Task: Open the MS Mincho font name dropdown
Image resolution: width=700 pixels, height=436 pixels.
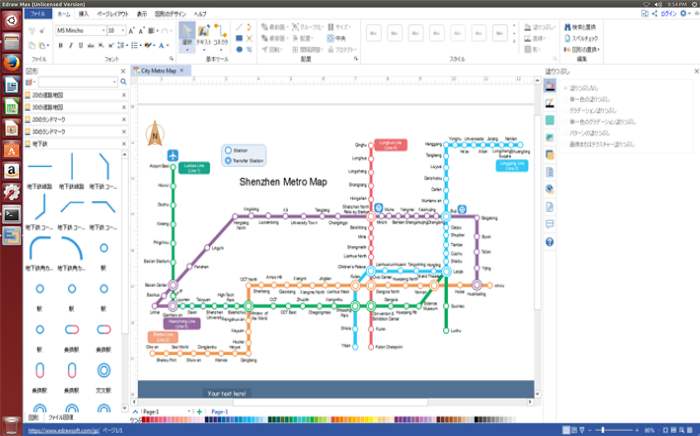Action: point(103,30)
